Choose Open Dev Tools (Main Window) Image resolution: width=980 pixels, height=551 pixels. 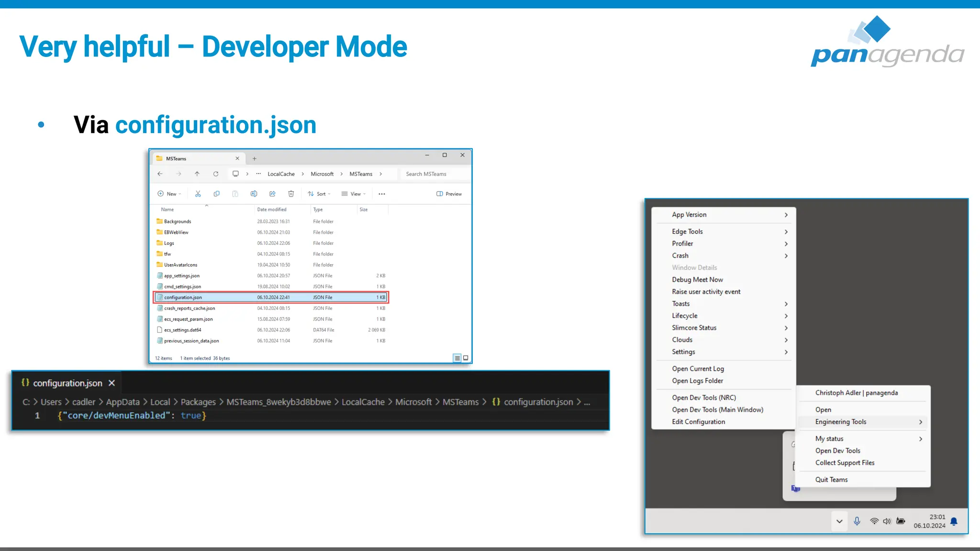[724, 409]
